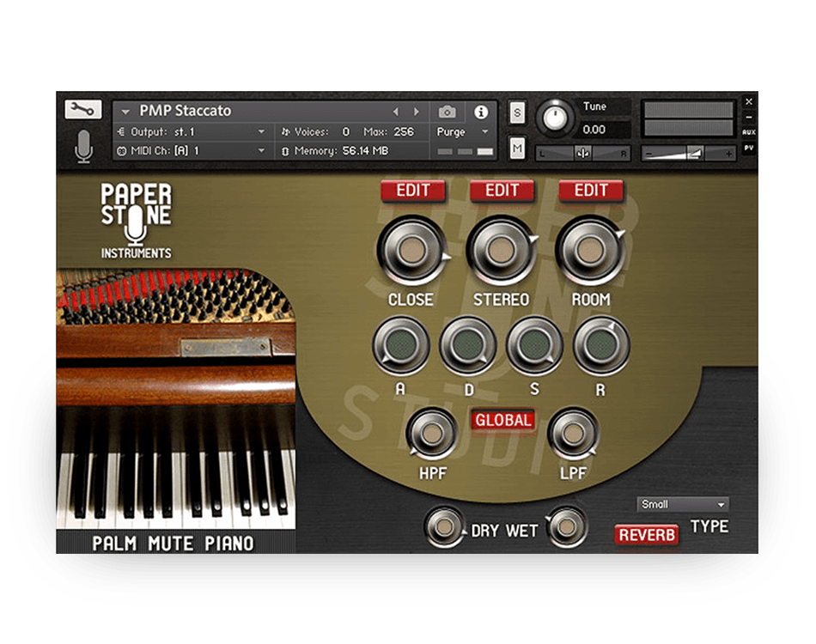Screen dimensions: 816x644
Task: Click EDIT button above ROOM knob
Action: (591, 191)
